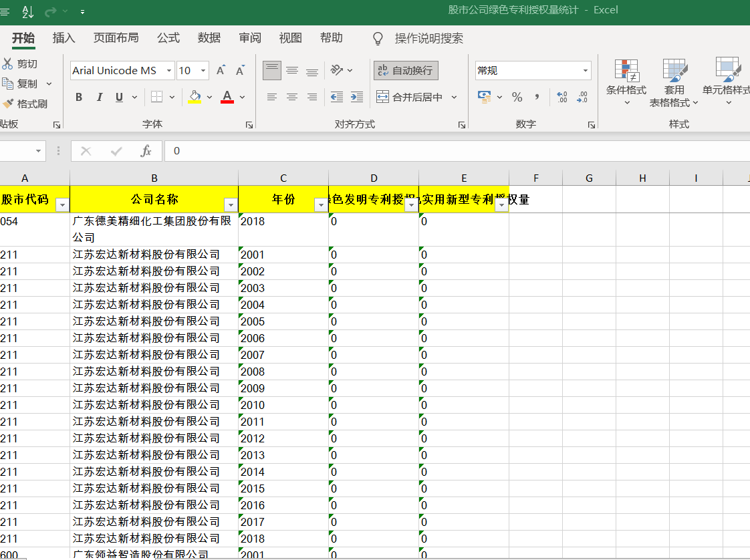Image resolution: width=750 pixels, height=560 pixels.
Task: Toggle Bold formatting
Action: click(79, 97)
